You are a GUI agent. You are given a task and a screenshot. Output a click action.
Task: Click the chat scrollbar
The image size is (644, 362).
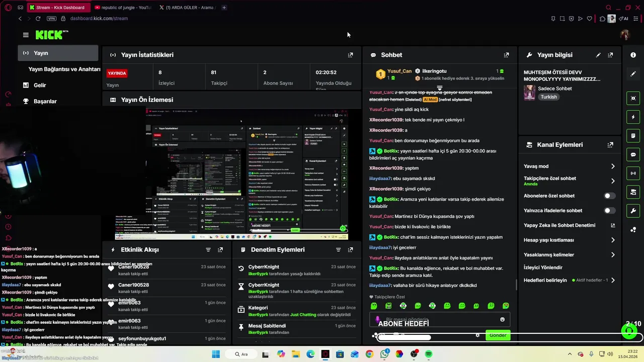(516, 285)
